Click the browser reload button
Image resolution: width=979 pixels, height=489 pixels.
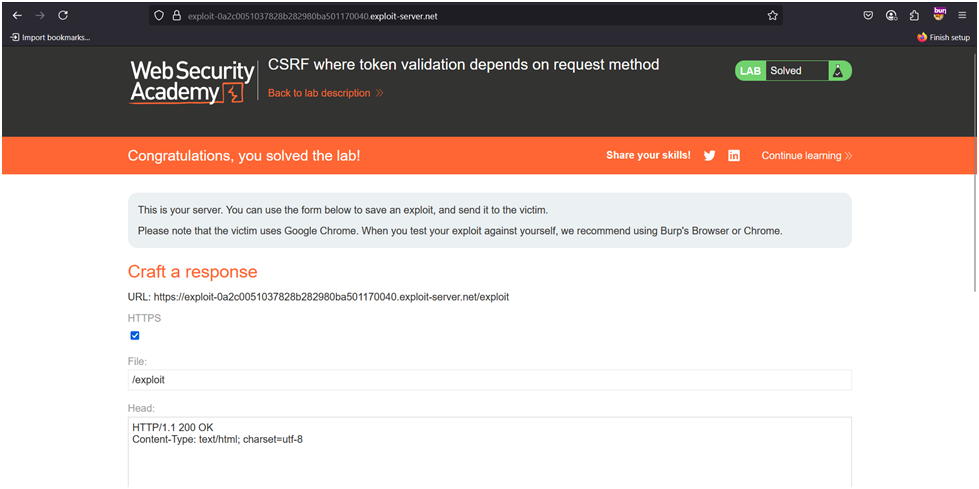63,15
